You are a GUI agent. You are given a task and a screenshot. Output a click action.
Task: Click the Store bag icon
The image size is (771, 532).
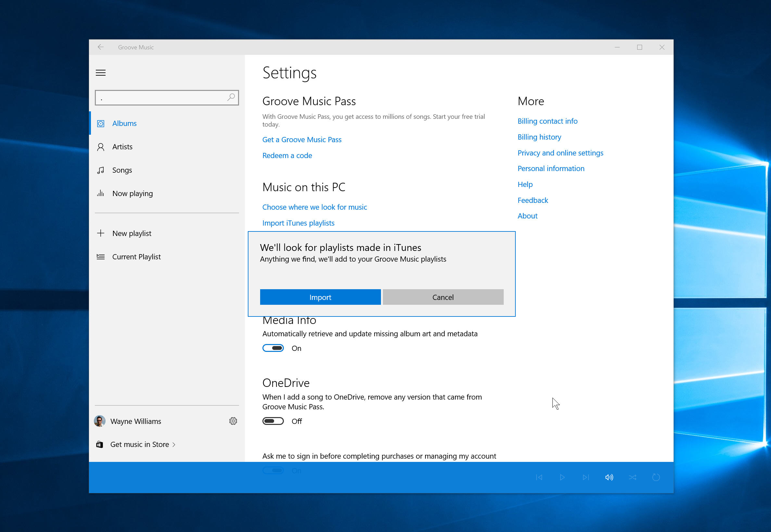point(99,444)
